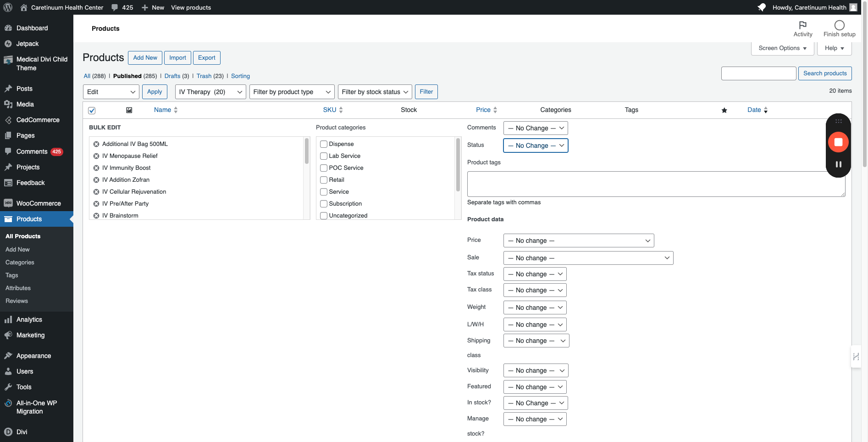Viewport: 868px width, 442px height.
Task: Open CedCommerce sidebar item
Action: (38, 120)
